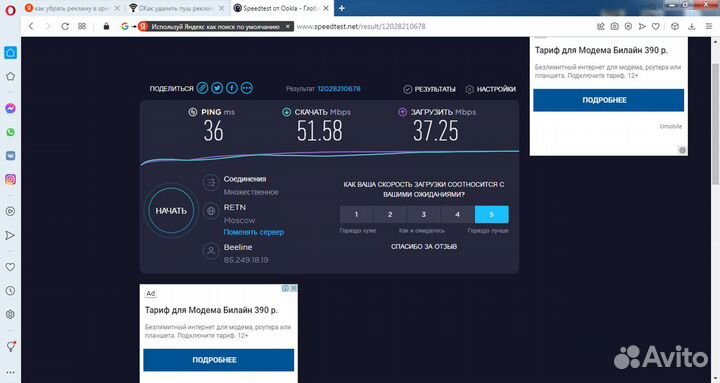Open the НАСТРОЙКИ page
The width and height of the screenshot is (720, 383).
[x=490, y=89]
